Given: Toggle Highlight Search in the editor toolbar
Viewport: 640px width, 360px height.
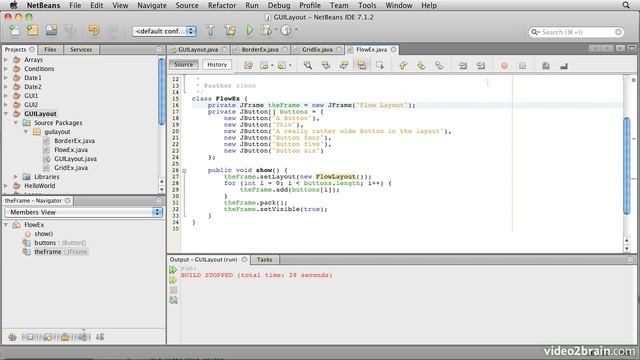Looking at the screenshot, I should coord(362,65).
